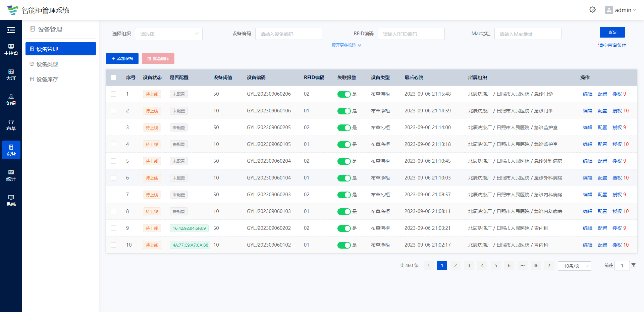Select the 设备类型 submenu item
This screenshot has height=312, width=644.
tap(61, 64)
